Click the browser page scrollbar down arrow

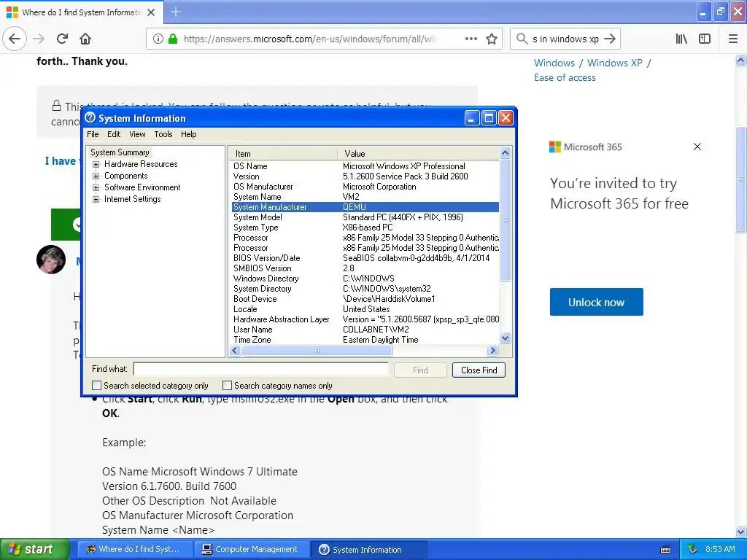click(x=740, y=532)
